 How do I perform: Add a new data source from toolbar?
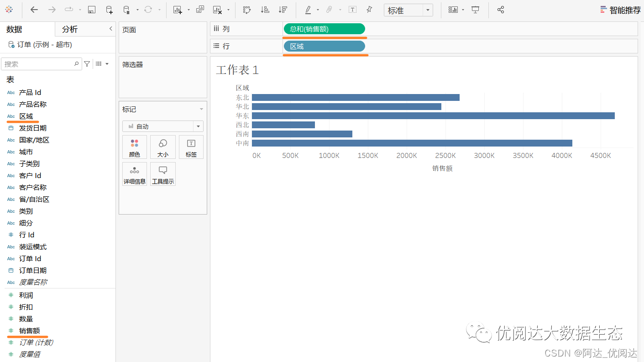tap(109, 10)
